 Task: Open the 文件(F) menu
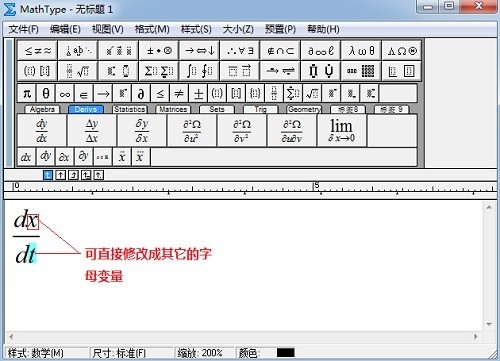point(23,29)
